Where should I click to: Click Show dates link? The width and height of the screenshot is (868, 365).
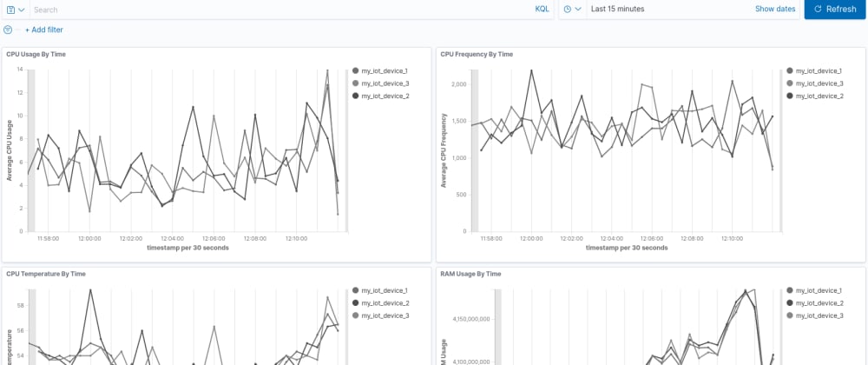pyautogui.click(x=775, y=9)
